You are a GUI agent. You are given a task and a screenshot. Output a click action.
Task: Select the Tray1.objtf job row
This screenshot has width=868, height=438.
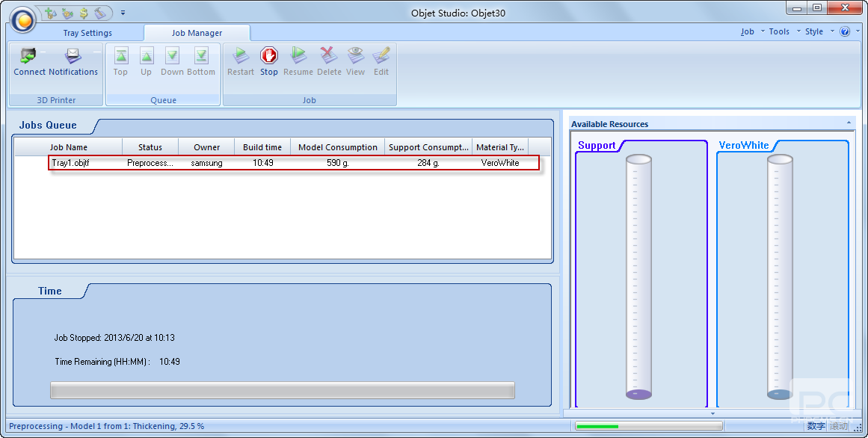pyautogui.click(x=293, y=163)
